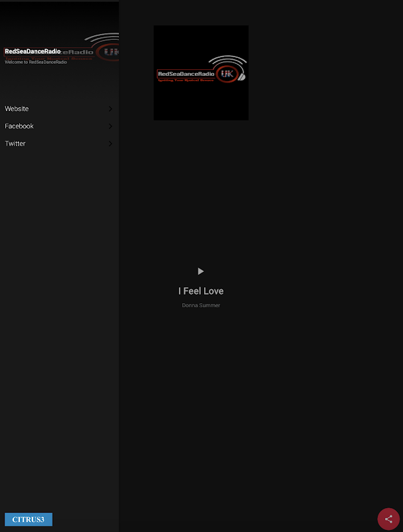Viewport: 403px width, 532px height.
Task: Open the Website menu entry
Action: pyautogui.click(x=59, y=108)
